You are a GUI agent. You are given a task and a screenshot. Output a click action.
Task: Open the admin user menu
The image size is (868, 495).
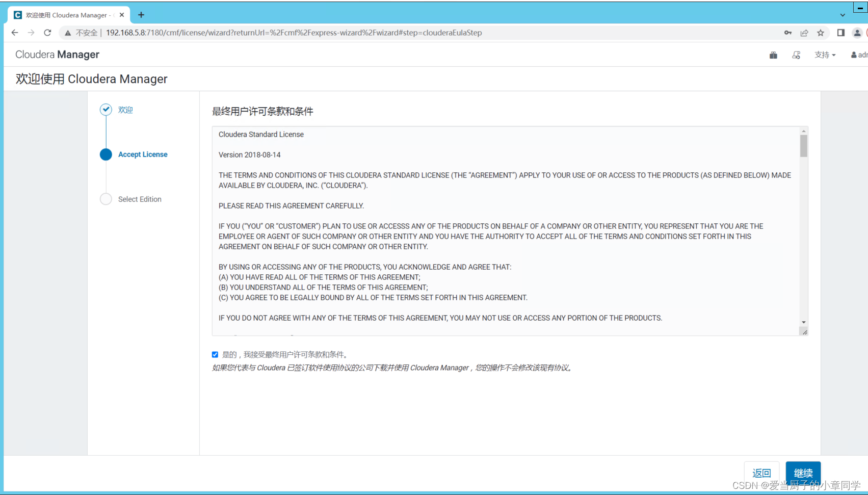pos(859,55)
